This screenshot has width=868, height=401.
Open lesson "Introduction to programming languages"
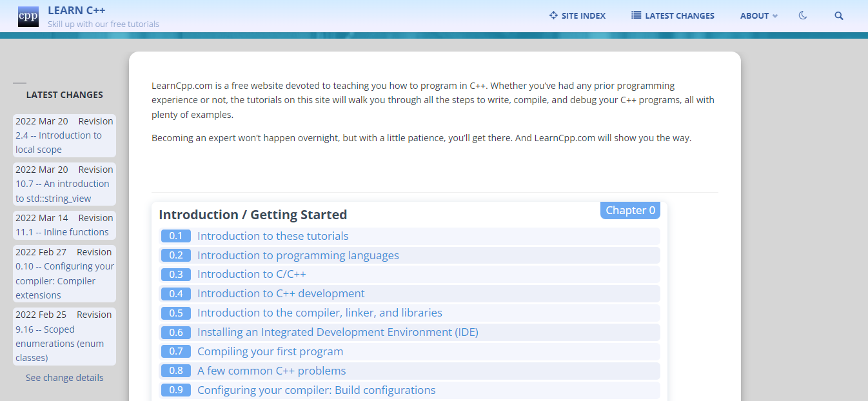297,255
